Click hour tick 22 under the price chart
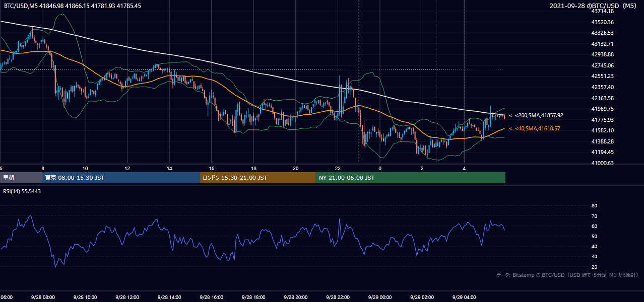644x302 pixels. pyautogui.click(x=338, y=169)
